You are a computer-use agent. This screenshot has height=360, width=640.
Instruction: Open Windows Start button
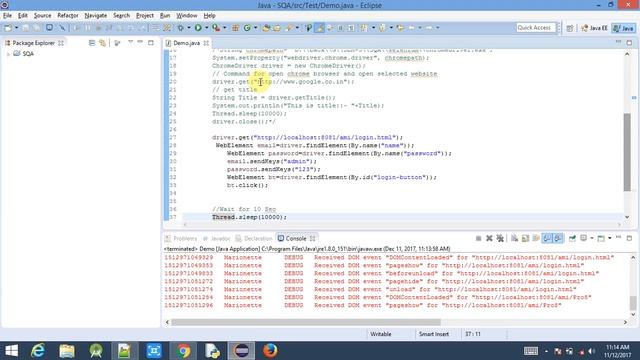[11, 351]
